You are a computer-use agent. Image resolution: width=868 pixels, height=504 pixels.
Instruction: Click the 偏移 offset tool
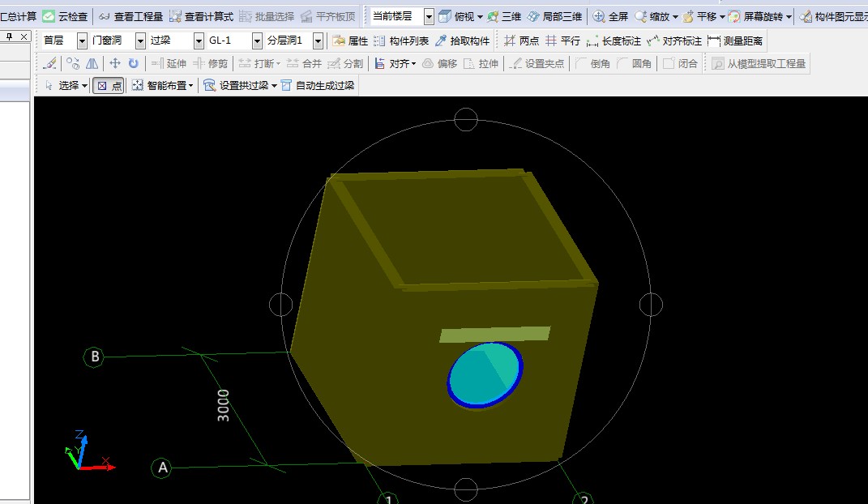point(439,64)
